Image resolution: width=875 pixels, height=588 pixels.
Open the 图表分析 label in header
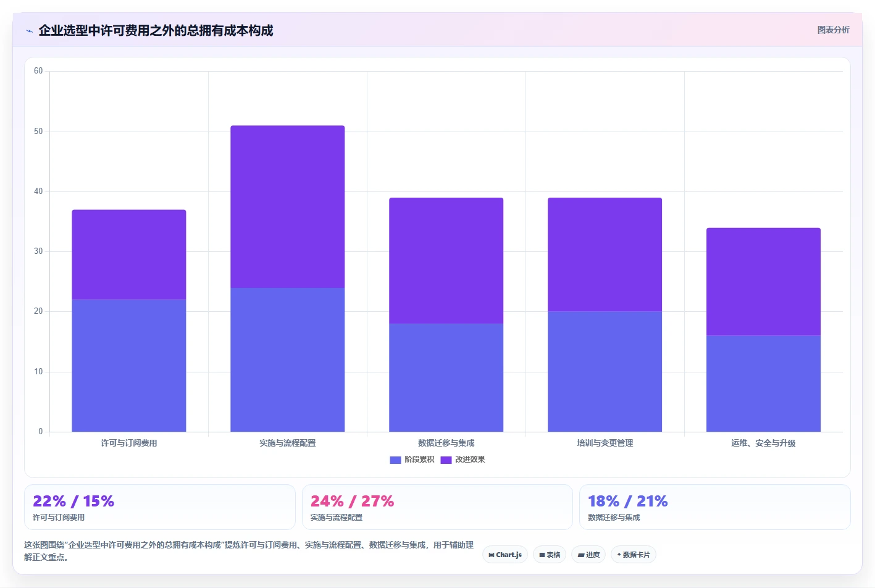coord(833,30)
